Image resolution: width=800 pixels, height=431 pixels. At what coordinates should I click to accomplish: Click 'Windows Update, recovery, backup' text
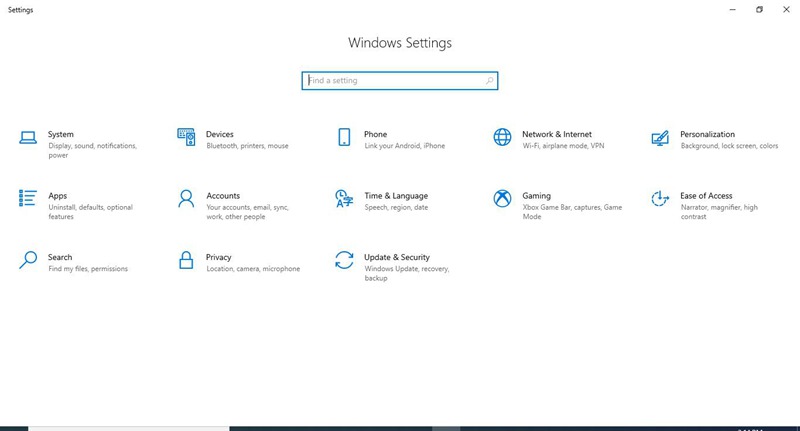pyautogui.click(x=407, y=273)
